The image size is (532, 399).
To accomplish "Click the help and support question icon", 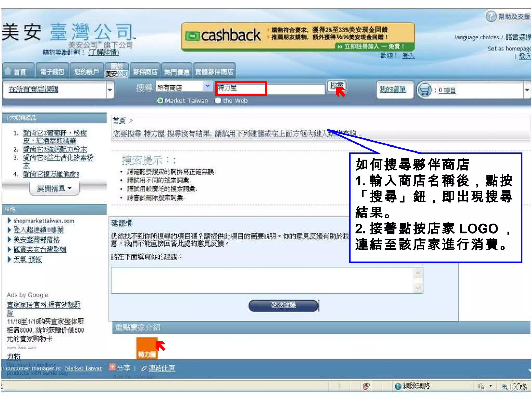I will [491, 16].
